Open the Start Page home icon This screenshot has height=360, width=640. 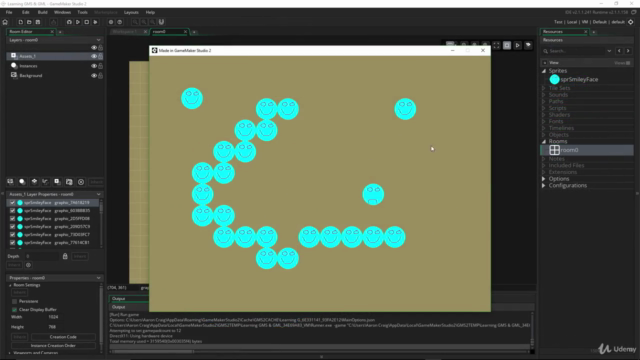(5, 22)
